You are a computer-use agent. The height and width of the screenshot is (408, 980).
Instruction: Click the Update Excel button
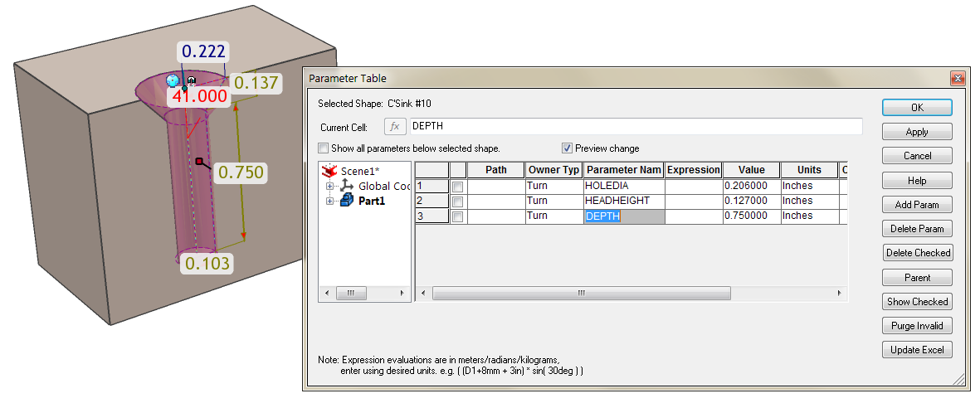(917, 350)
